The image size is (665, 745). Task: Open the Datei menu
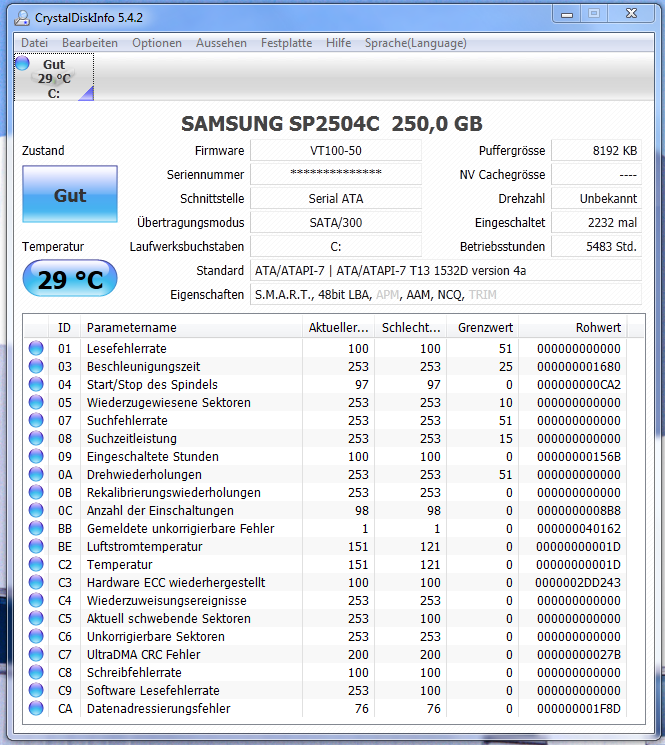point(34,43)
